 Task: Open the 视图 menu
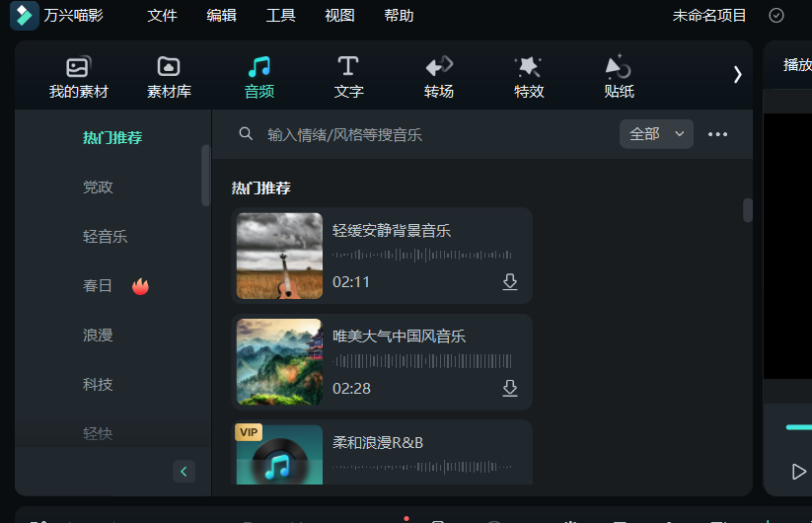coord(339,16)
